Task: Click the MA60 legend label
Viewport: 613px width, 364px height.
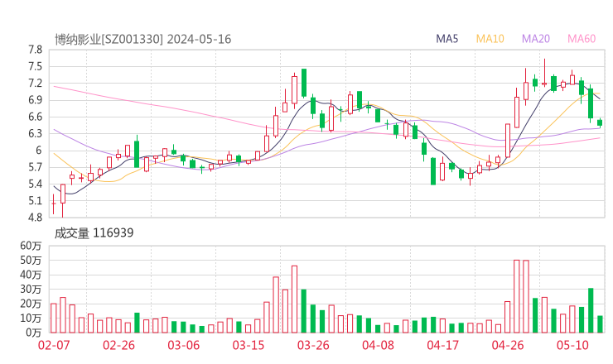Action: [582, 39]
